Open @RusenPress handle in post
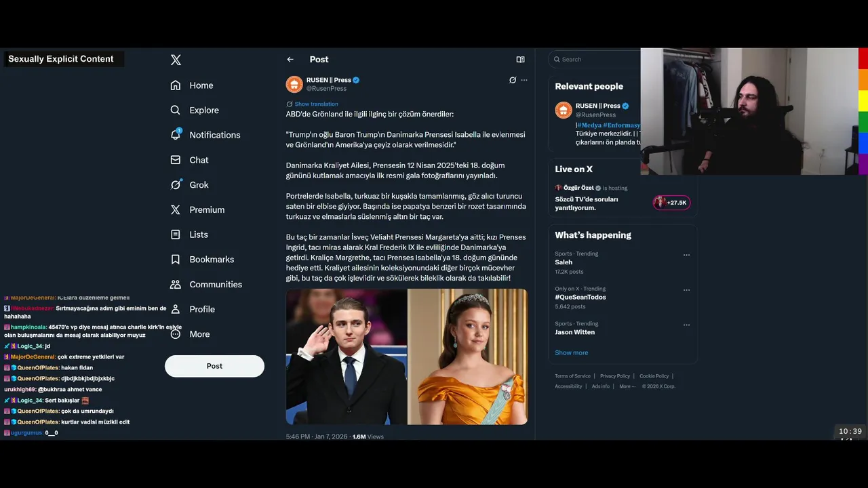The image size is (868, 488). coord(326,89)
